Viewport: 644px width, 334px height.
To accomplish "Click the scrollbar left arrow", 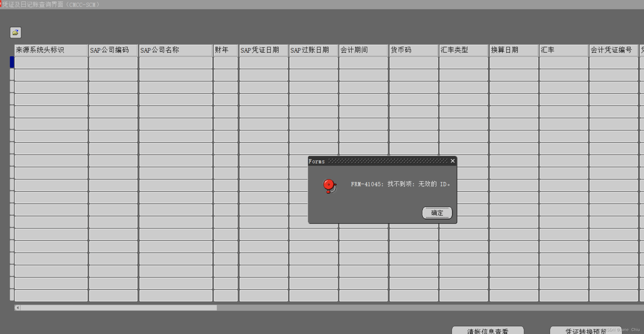I will point(18,308).
